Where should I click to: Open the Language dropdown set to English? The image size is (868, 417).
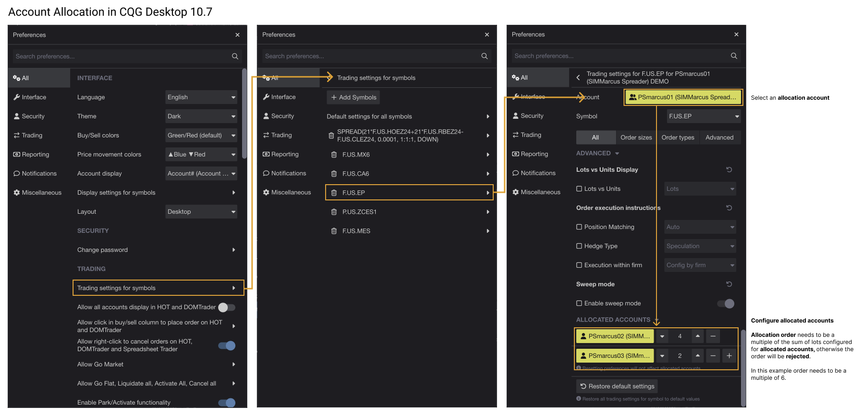(x=201, y=97)
